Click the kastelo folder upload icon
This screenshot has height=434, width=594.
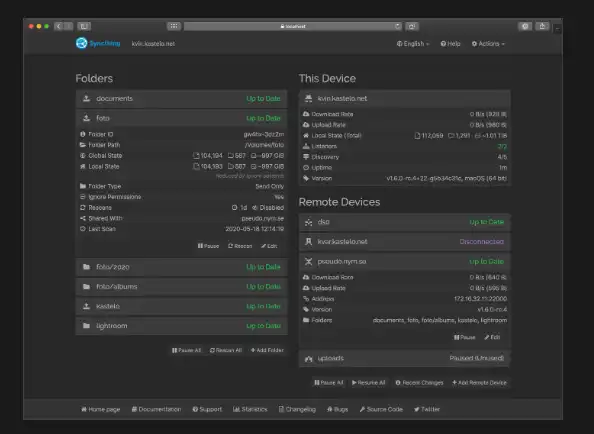coord(86,306)
